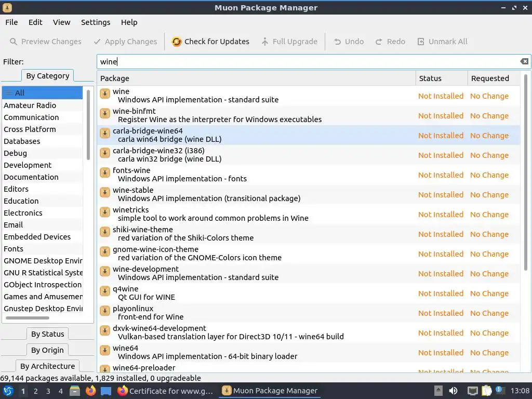Screen dimensions: 532x399
Task: Click the package icon for wine-development
Action: [105, 271]
